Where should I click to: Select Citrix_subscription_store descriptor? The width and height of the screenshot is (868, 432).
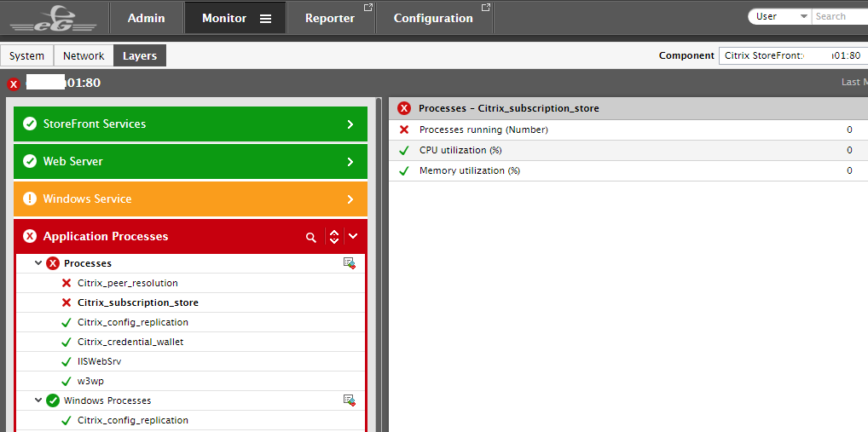[138, 302]
